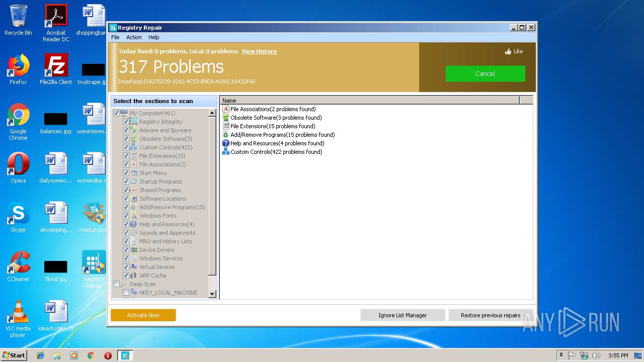
Task: Click volume speaker icon in system tray
Action: point(596,355)
